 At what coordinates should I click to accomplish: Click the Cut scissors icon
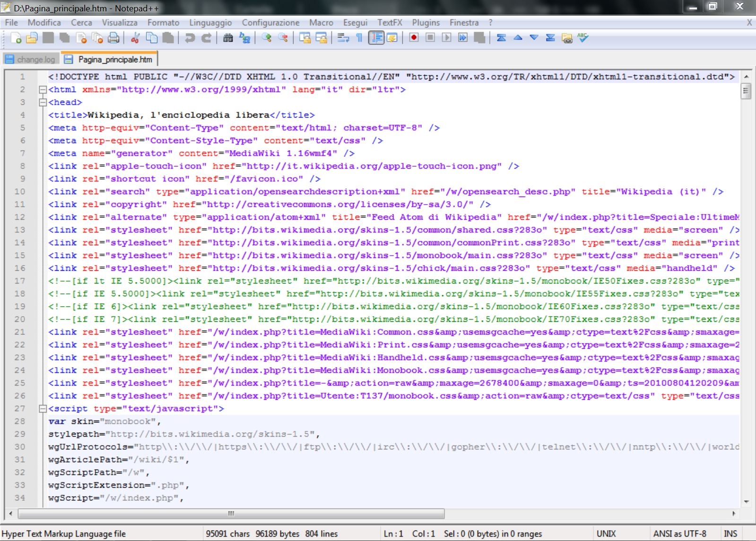(x=135, y=38)
